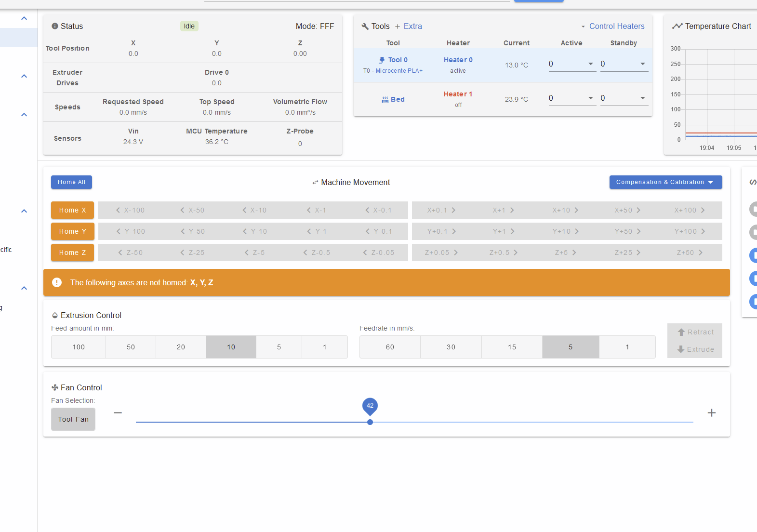Select feed amount 5 mm
The width and height of the screenshot is (757, 532).
279,347
